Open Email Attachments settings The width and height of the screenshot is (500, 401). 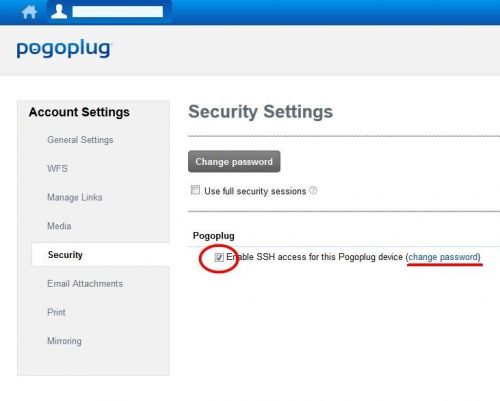coord(85,283)
